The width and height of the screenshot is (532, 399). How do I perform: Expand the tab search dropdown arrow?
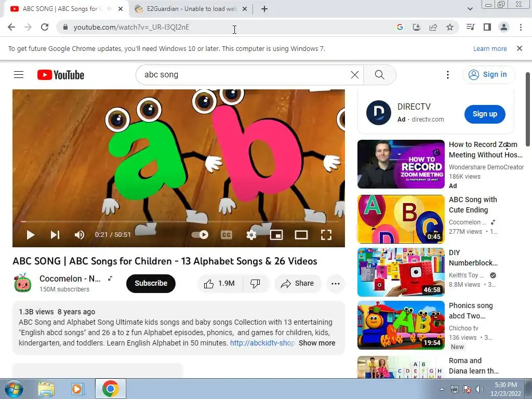point(470,9)
